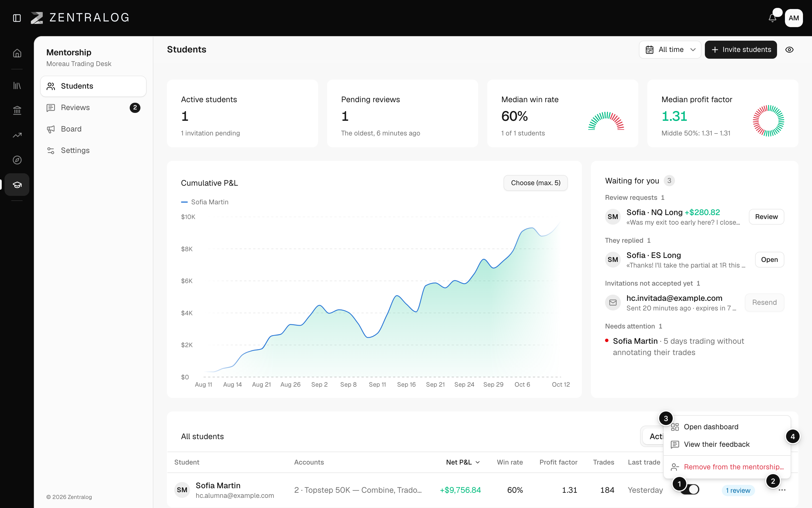Sort by the Net P&L column
The image size is (812, 508).
click(463, 462)
